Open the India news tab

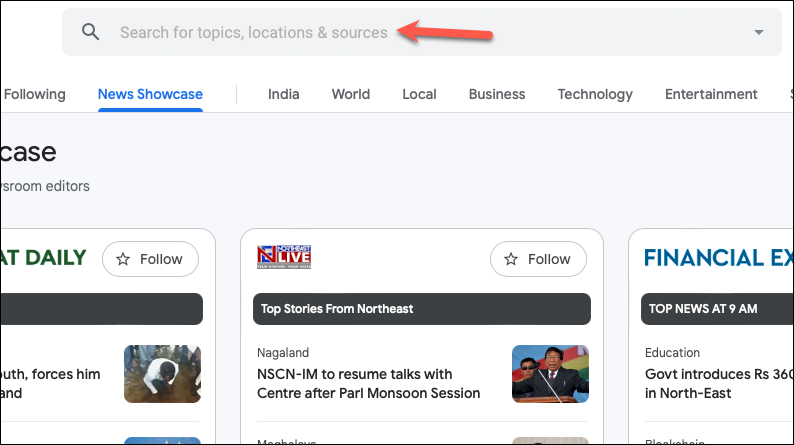(x=284, y=94)
